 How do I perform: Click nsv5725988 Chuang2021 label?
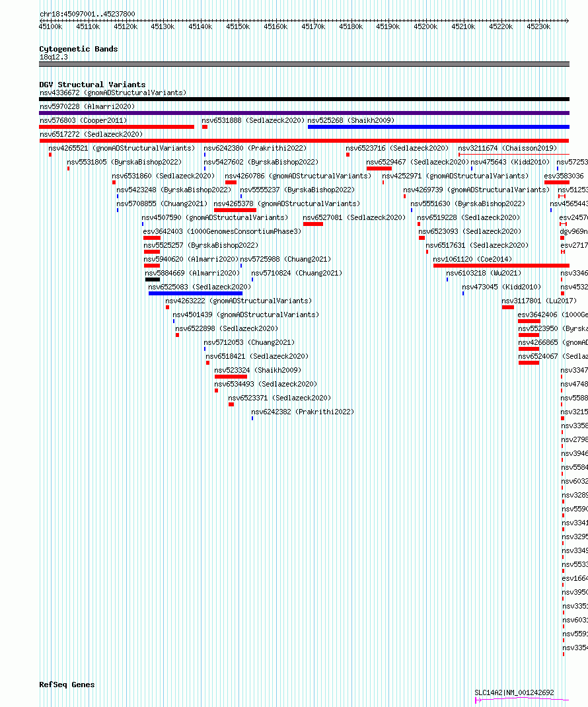[285, 260]
